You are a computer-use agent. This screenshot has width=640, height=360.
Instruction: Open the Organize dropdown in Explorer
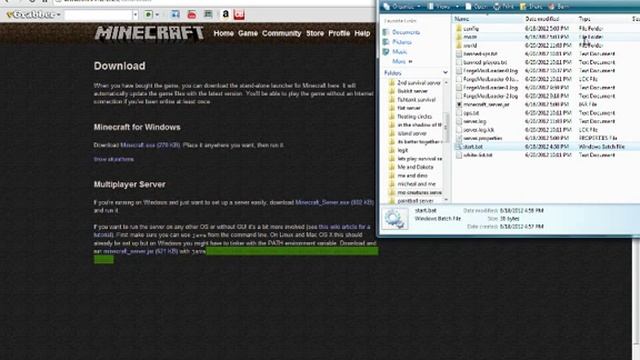point(402,7)
